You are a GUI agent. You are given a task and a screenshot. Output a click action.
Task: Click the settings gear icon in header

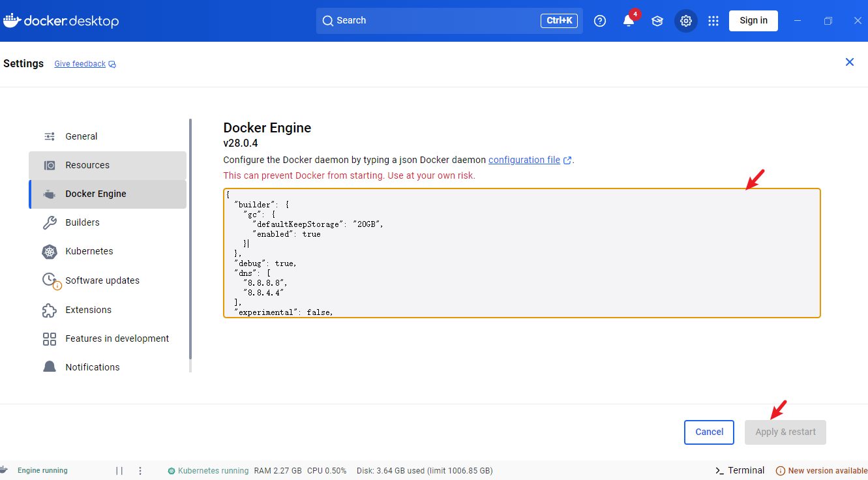(686, 21)
